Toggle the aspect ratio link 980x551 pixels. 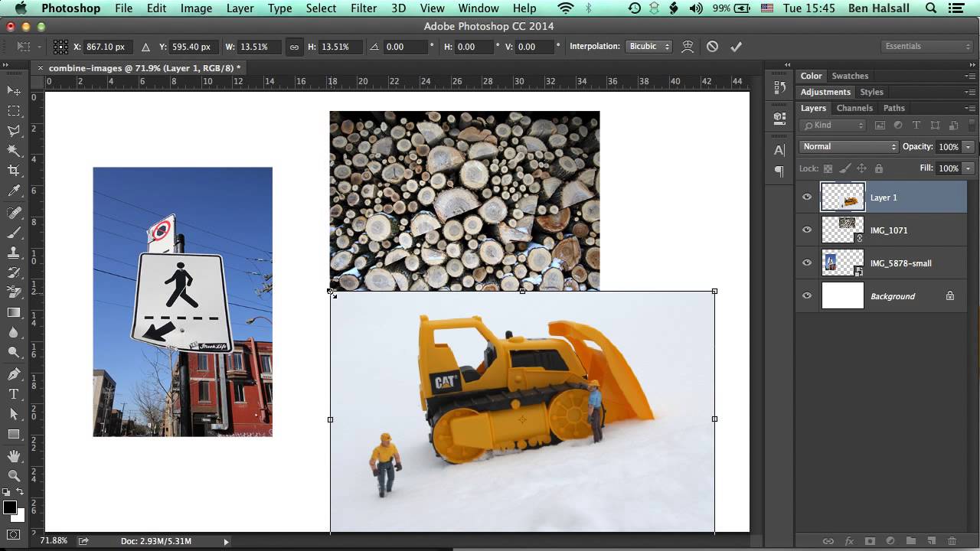(x=294, y=47)
